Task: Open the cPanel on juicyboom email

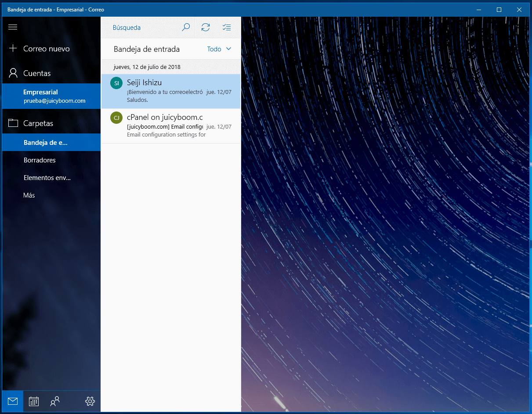Action: [171, 126]
